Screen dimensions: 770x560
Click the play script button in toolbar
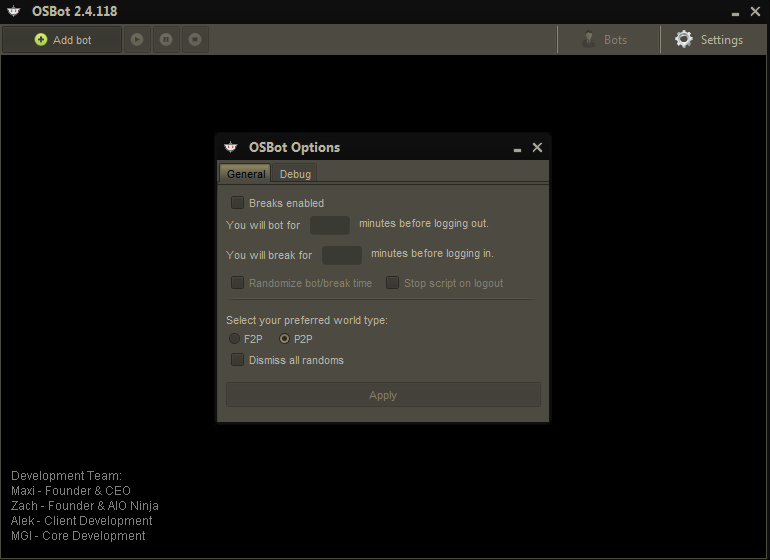point(137,40)
